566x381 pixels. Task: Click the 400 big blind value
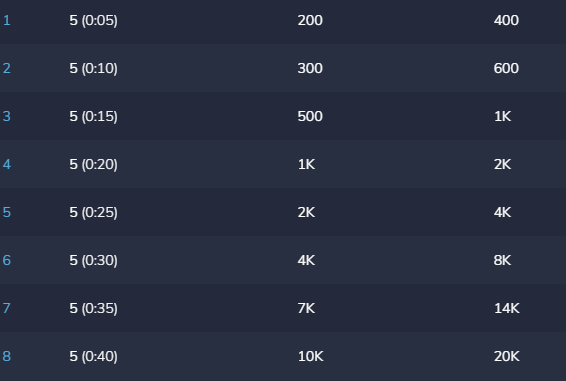tap(506, 20)
